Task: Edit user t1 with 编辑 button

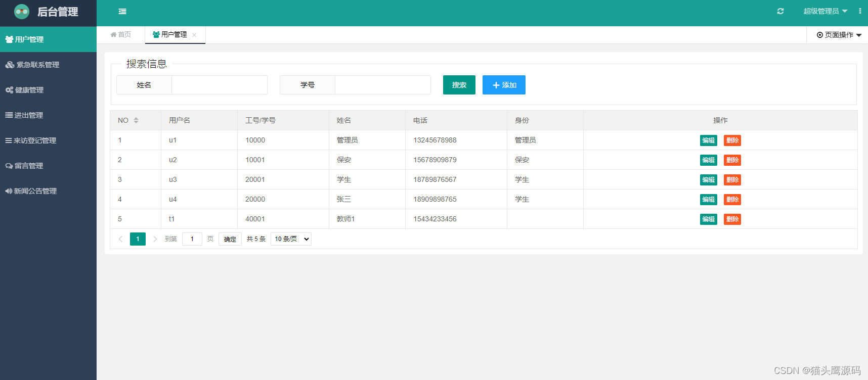Action: (x=709, y=219)
